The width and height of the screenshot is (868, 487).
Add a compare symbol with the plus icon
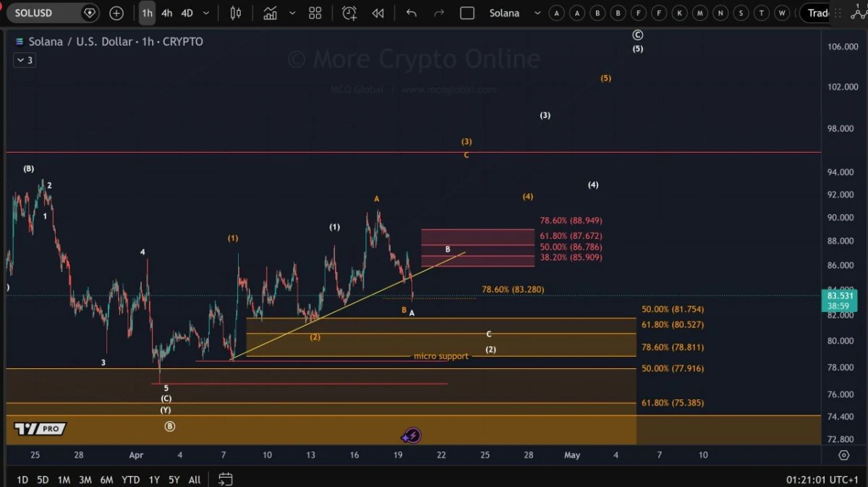116,13
